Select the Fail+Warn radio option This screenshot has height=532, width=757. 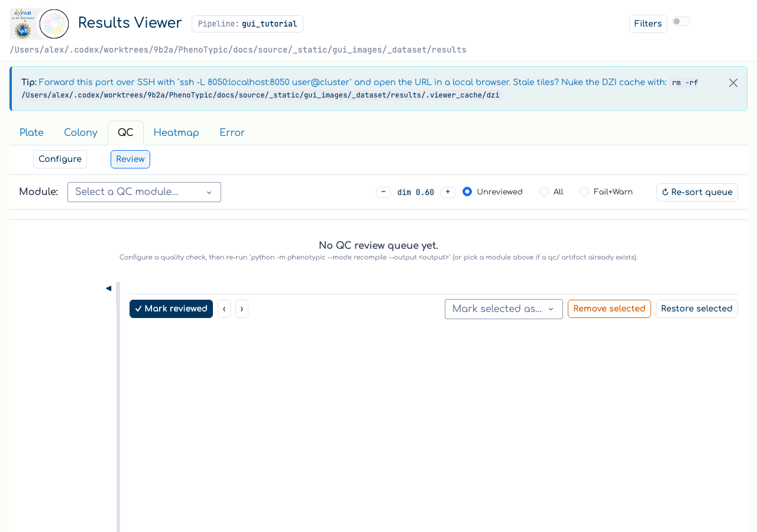click(584, 192)
